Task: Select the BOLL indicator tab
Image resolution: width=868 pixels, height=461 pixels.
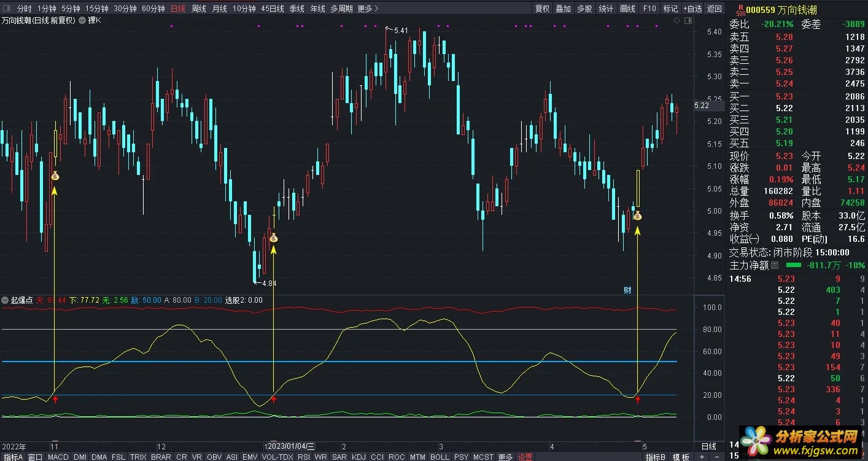Action: (x=440, y=457)
